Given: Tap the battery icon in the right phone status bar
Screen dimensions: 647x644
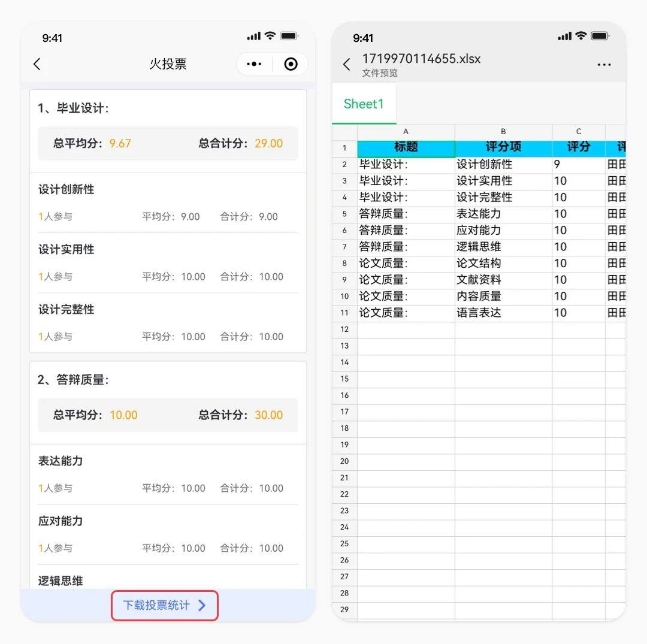Looking at the screenshot, I should point(600,37).
